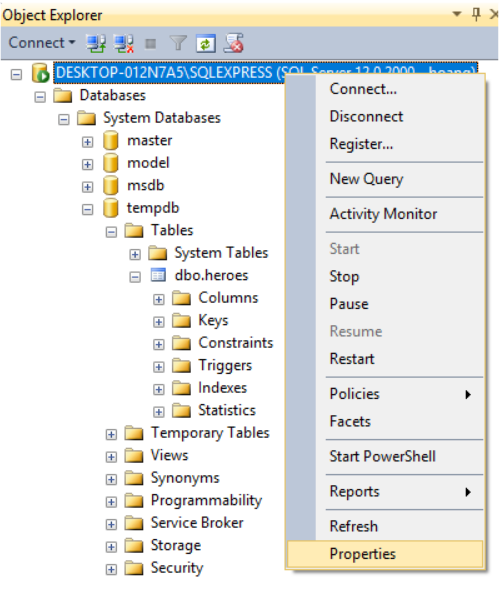Click the Views folder icon
The height and width of the screenshot is (605, 500).
tap(134, 455)
